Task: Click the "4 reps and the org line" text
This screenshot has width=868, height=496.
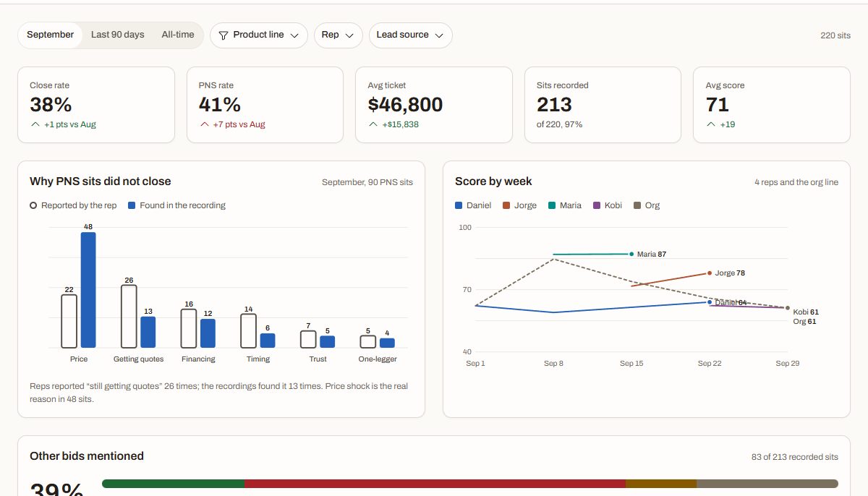Action: pyautogui.click(x=796, y=182)
